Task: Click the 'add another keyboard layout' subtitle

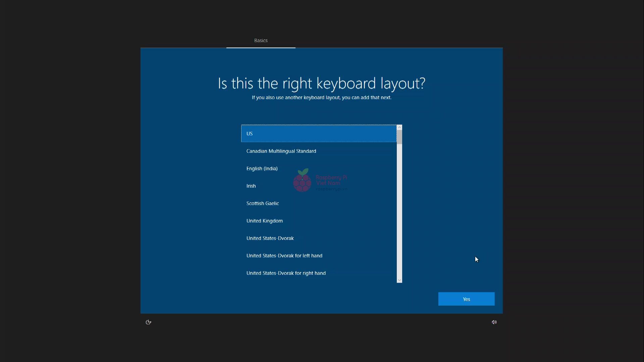Action: click(x=321, y=98)
